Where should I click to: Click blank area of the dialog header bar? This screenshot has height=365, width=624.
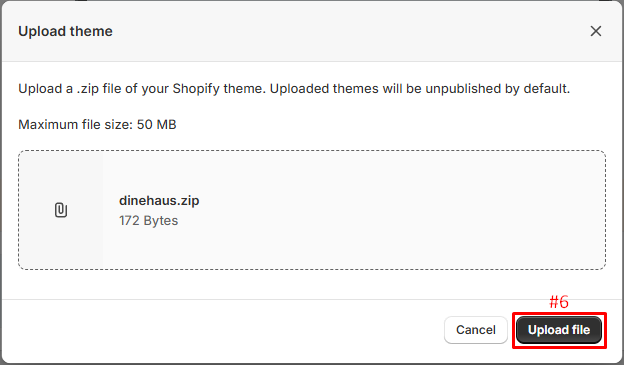[x=338, y=31]
